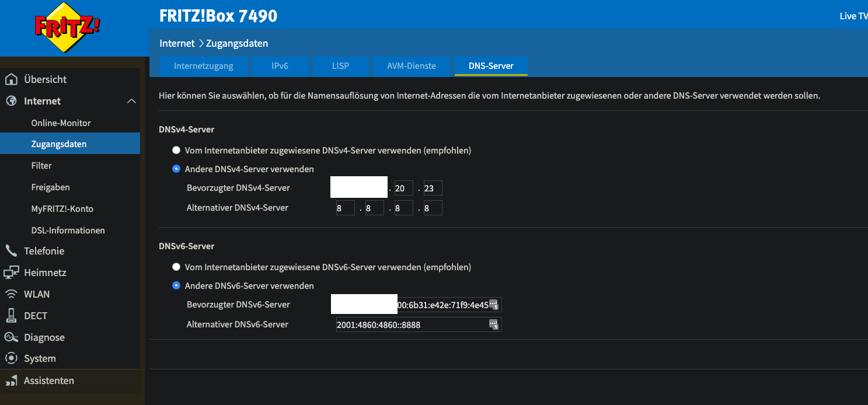Click the Übersicht house icon

[x=11, y=79]
